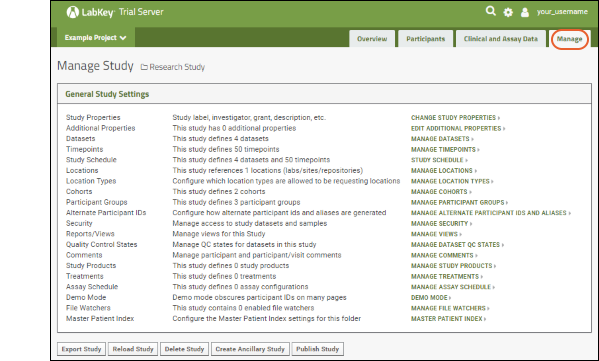Open the admin gear icon
This screenshot has height=361, width=599.
[508, 13]
